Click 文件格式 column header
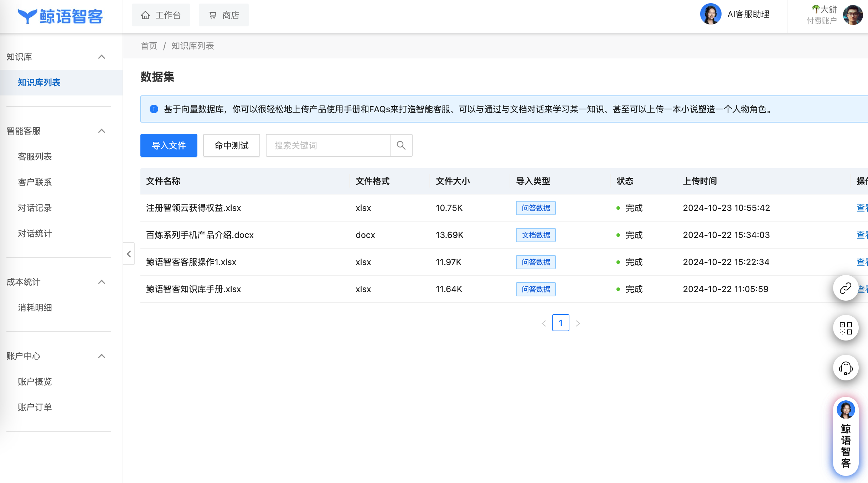The width and height of the screenshot is (868, 483). click(373, 181)
